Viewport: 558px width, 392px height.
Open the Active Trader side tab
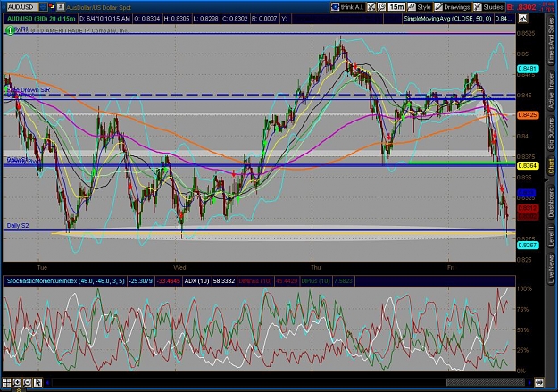point(551,90)
